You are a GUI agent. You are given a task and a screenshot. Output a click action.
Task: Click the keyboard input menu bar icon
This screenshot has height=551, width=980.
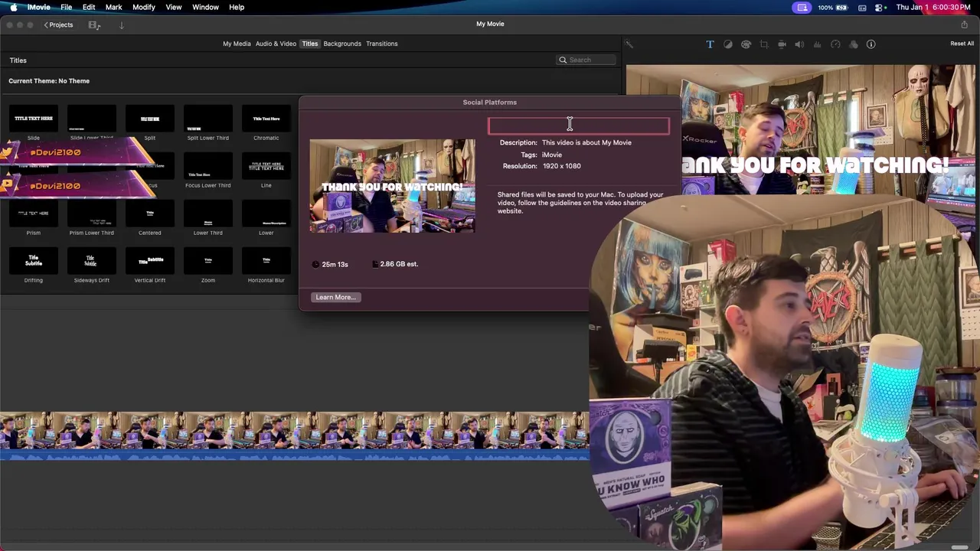862,7
